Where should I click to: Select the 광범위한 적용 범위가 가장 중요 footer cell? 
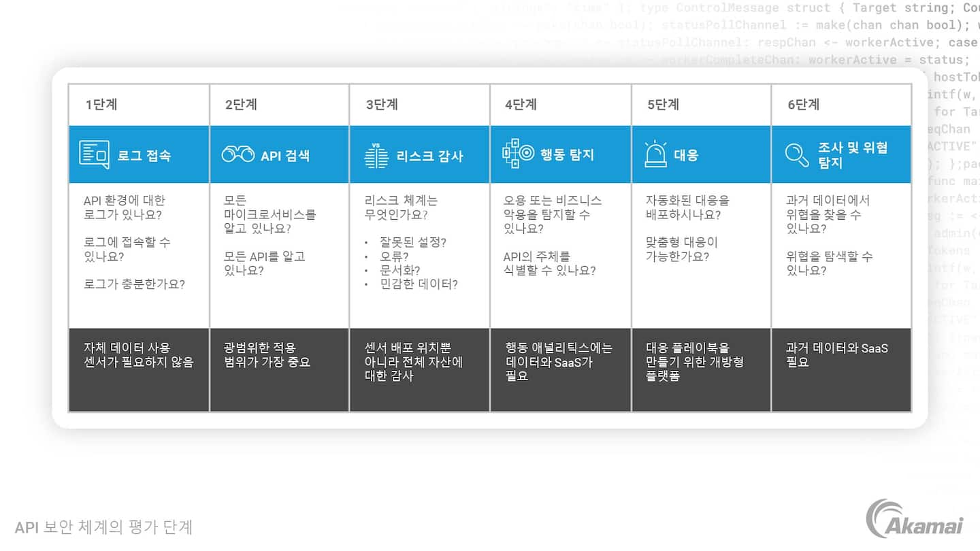[267, 355]
